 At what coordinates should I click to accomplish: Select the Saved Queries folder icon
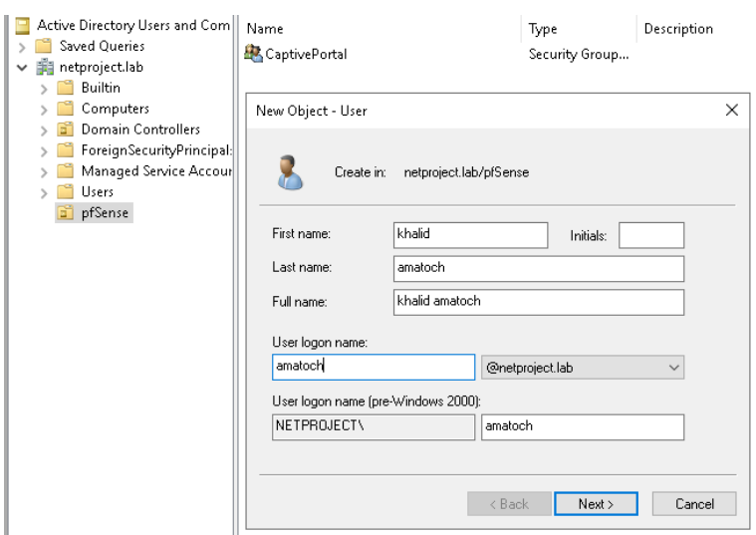pyautogui.click(x=43, y=46)
